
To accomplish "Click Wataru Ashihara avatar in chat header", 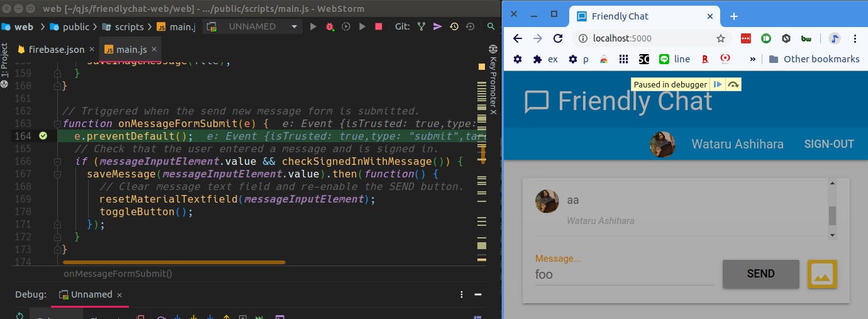I will (662, 144).
